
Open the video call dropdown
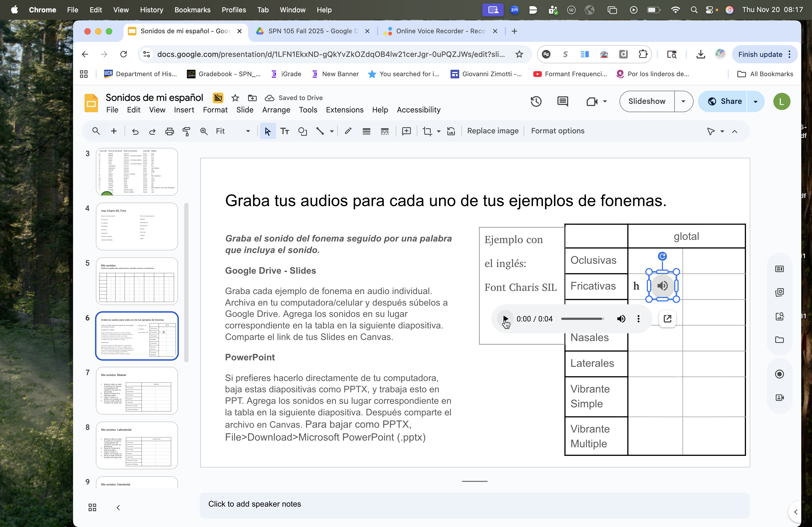tap(605, 101)
